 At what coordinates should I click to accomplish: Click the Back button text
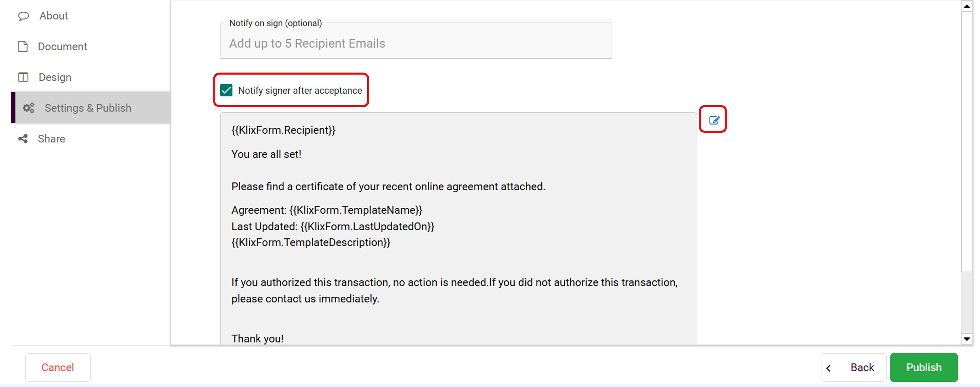coord(862,367)
